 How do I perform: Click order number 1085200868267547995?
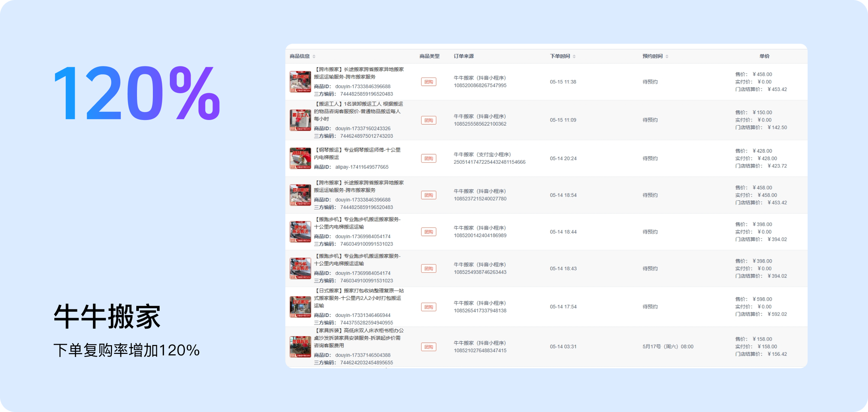(480, 86)
